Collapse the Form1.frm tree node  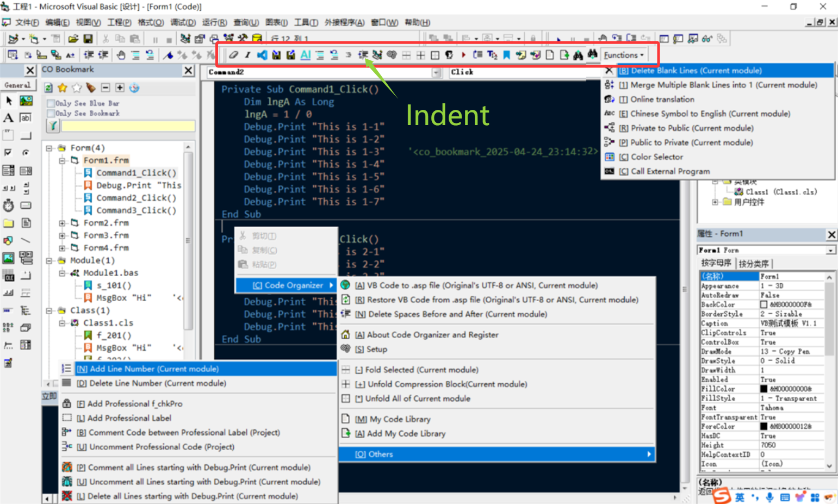click(x=62, y=160)
